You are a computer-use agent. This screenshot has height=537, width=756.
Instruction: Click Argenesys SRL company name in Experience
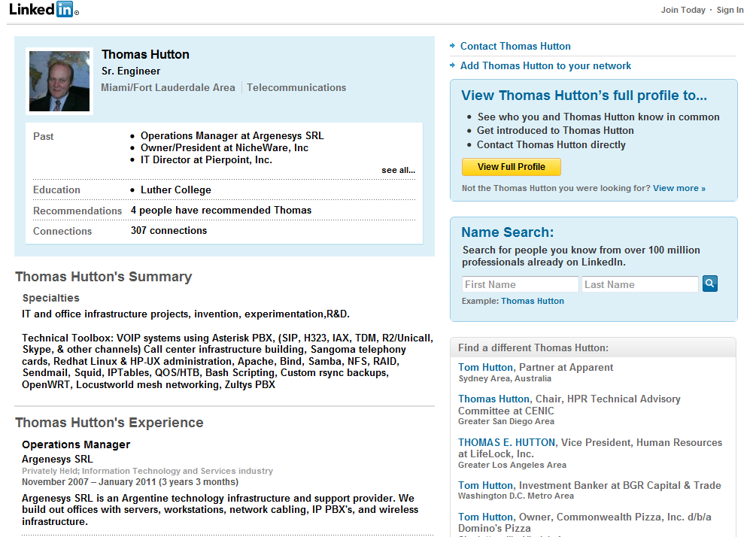click(57, 460)
